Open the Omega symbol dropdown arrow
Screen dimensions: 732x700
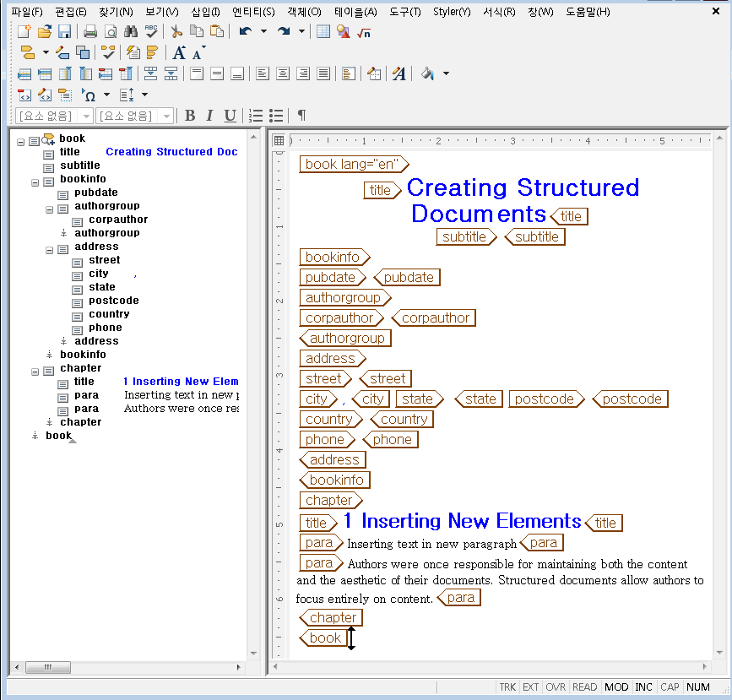[x=107, y=95]
